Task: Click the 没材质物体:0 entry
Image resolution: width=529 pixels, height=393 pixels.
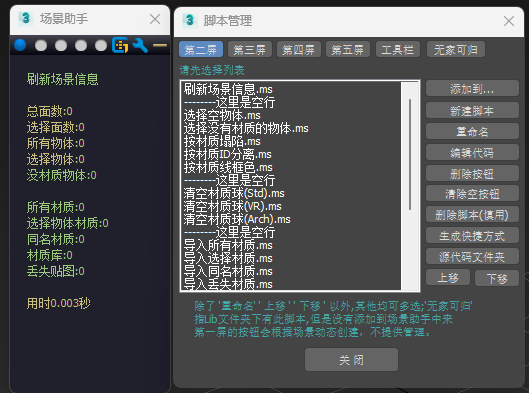Action: 62,175
